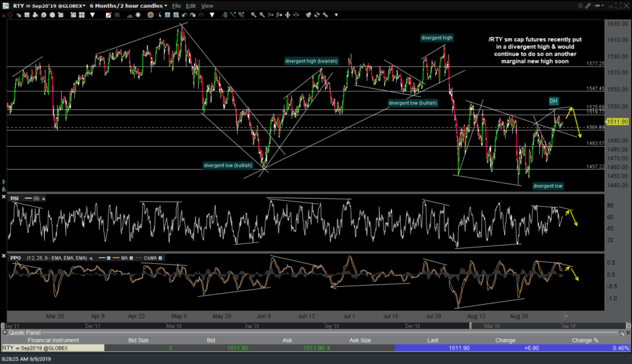Screen dimensions: 632x364
Task: Click the Ask Size column header
Action: coord(360,340)
